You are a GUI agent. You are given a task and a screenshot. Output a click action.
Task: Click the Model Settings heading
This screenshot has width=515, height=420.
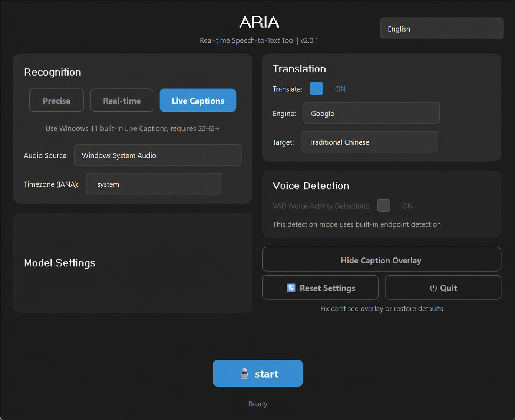[60, 263]
